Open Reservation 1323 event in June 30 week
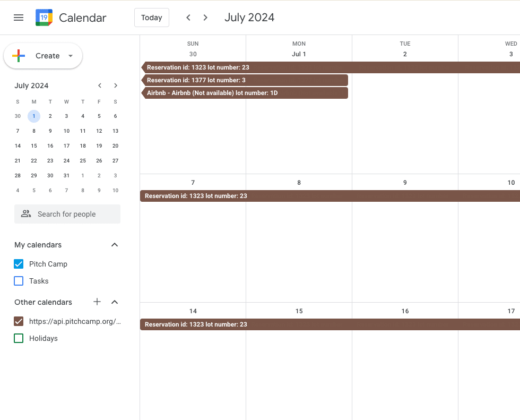 pos(330,67)
